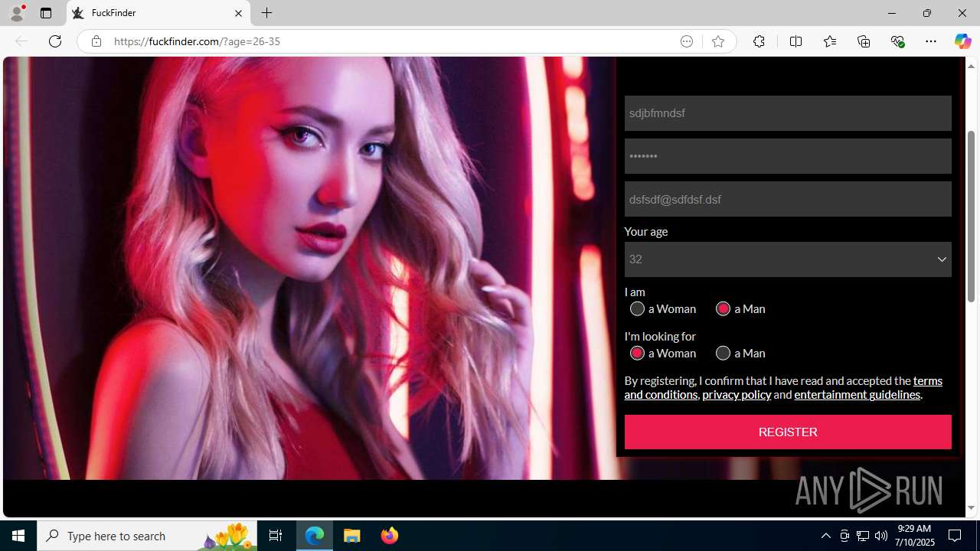Open network status tray icon
Screen dimensions: 980x551
point(862,536)
